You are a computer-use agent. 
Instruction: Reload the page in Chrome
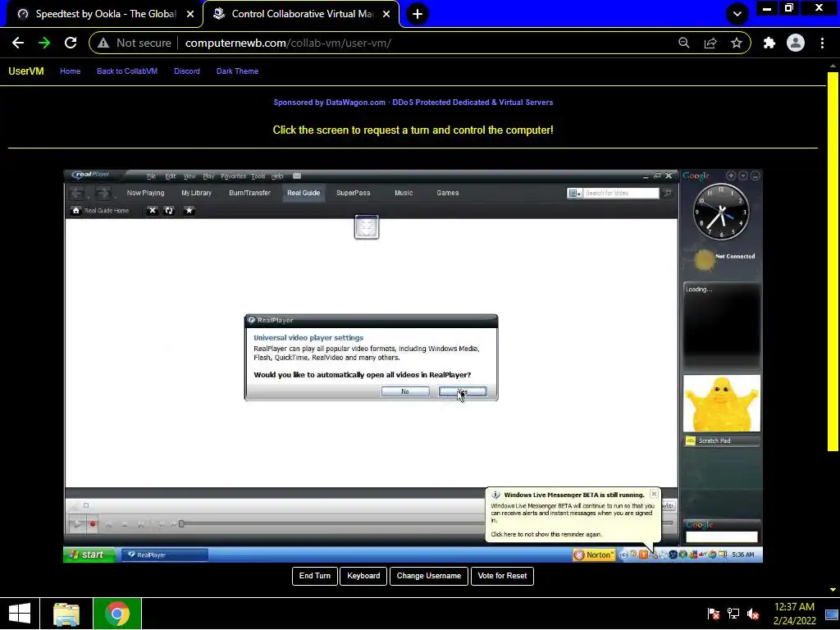click(x=71, y=43)
